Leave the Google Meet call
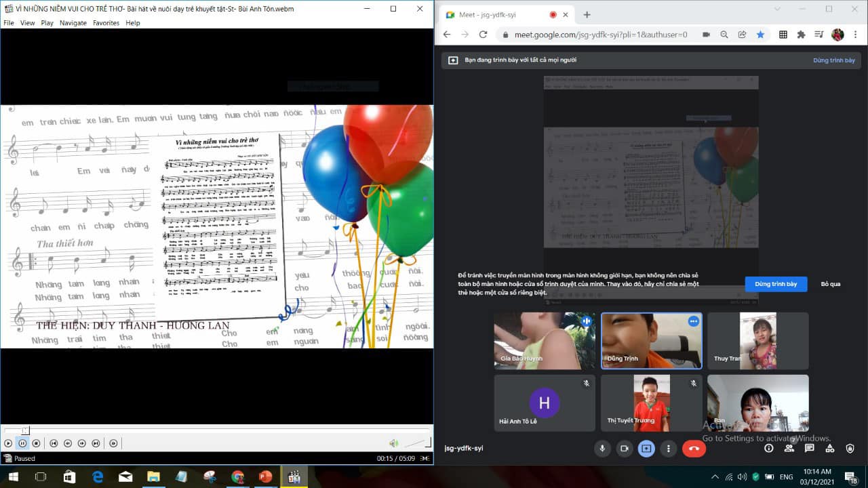Screen dimensions: 868x488 click(x=694, y=448)
